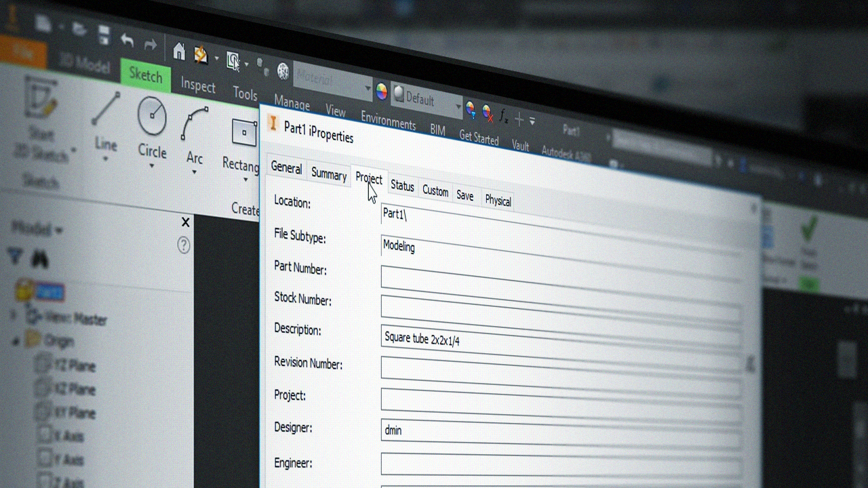This screenshot has width=868, height=488.
Task: Switch to the View ribbon tab
Action: click(336, 111)
